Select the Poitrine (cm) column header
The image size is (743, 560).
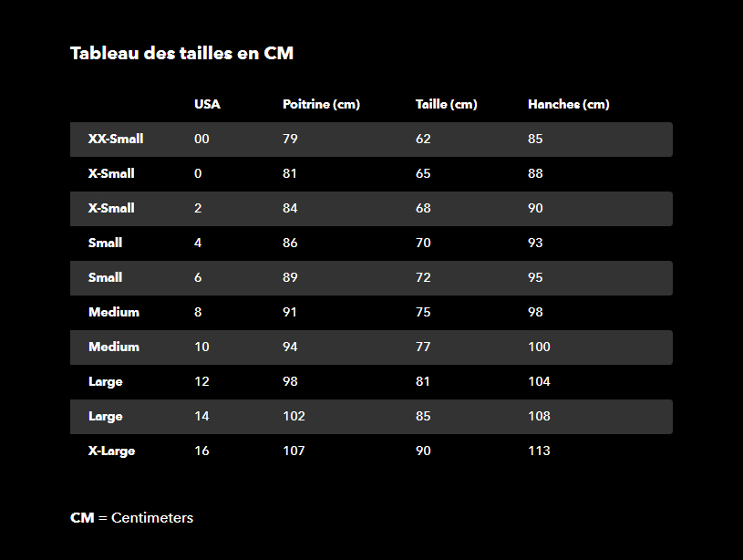(x=321, y=104)
